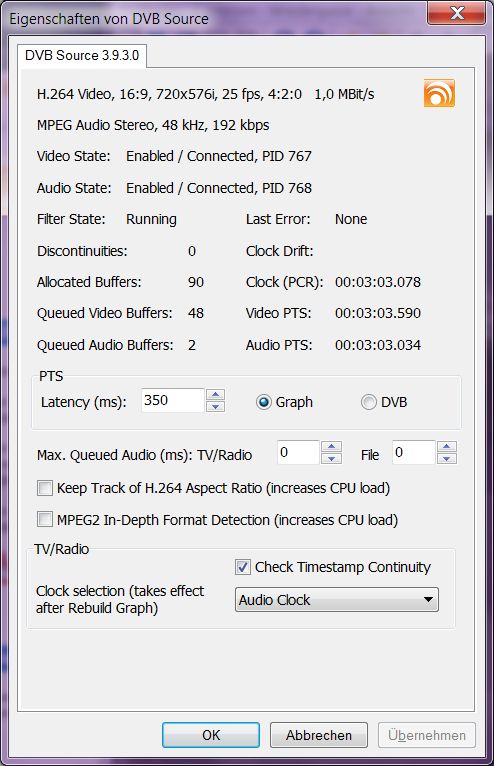Focus the TV/Radio queued audio field

pyautogui.click(x=298, y=452)
